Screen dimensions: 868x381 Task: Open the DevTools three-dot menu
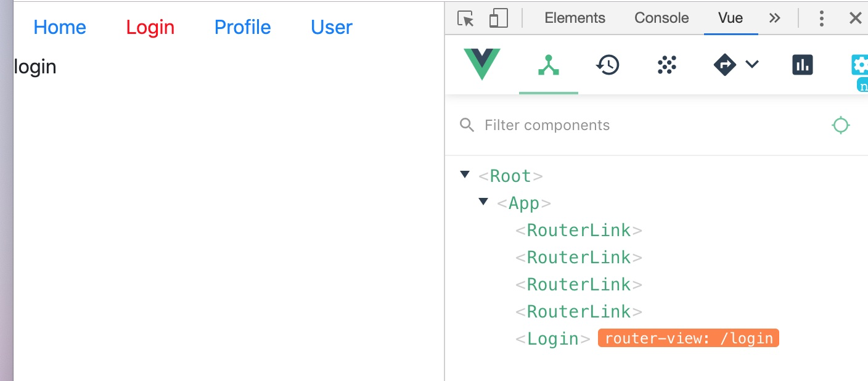[x=822, y=18]
